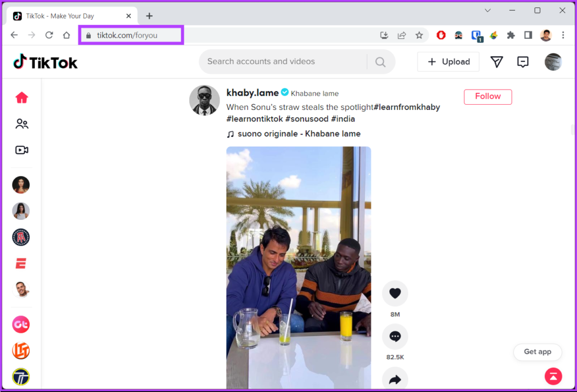Open the Inbox notification icon
Screen dimensions: 577x392
[x=523, y=62]
